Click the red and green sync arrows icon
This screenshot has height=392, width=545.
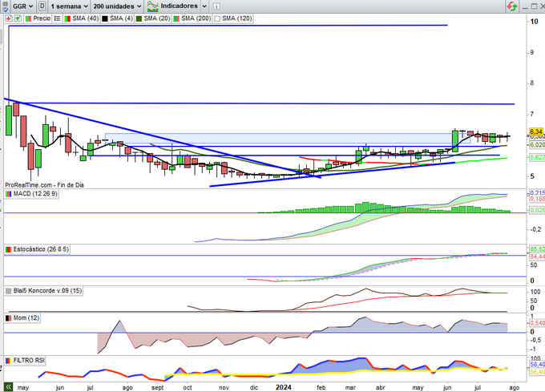(511, 6)
